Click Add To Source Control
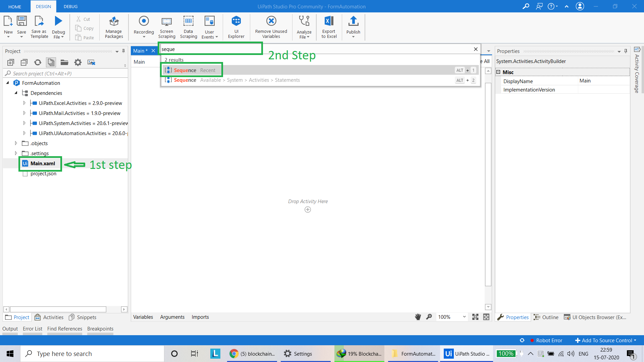 point(606,340)
